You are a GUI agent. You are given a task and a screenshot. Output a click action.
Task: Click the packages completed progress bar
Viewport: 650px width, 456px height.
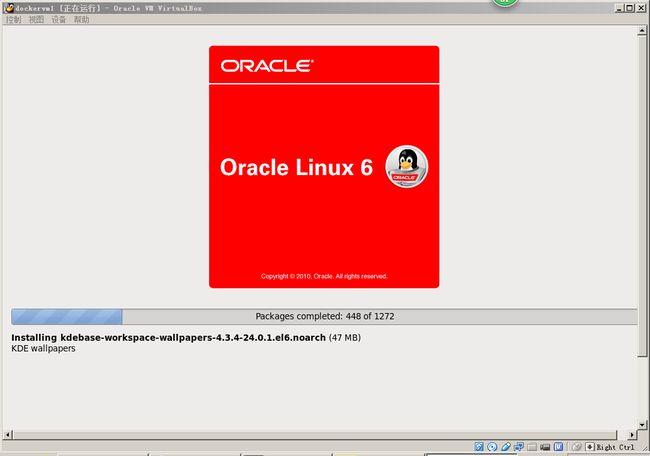pyautogui.click(x=324, y=316)
